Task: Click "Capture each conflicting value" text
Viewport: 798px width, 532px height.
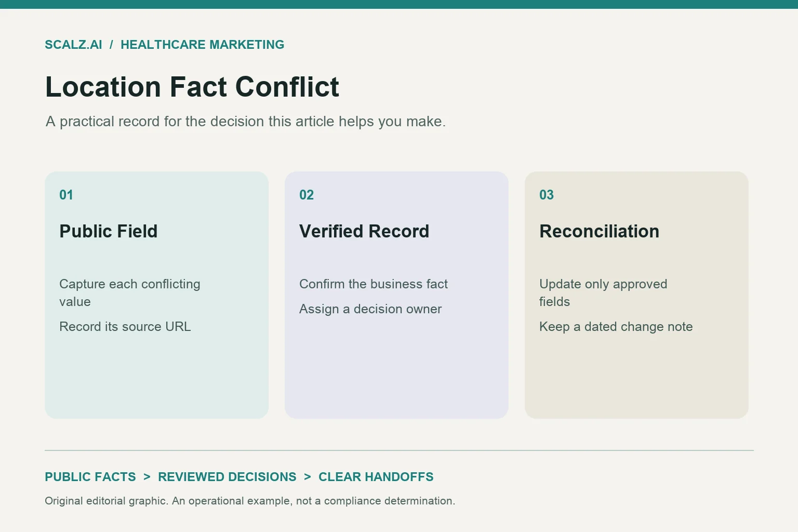Action: pos(130,293)
